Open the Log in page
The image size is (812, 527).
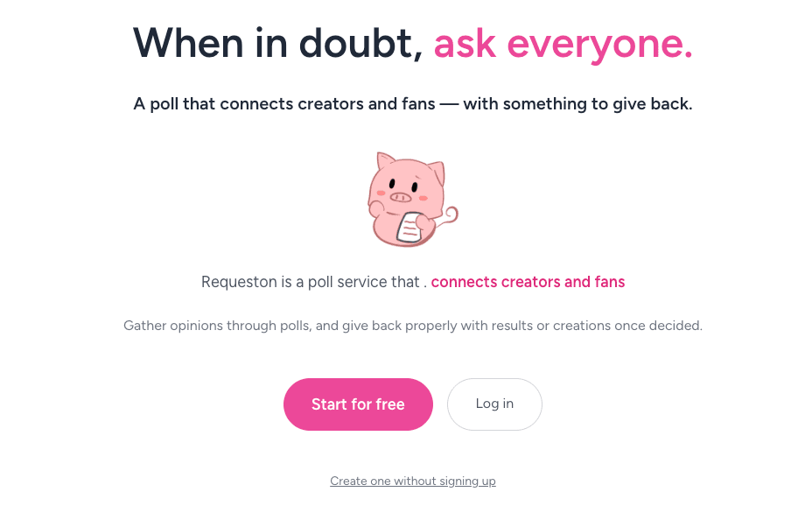494,404
